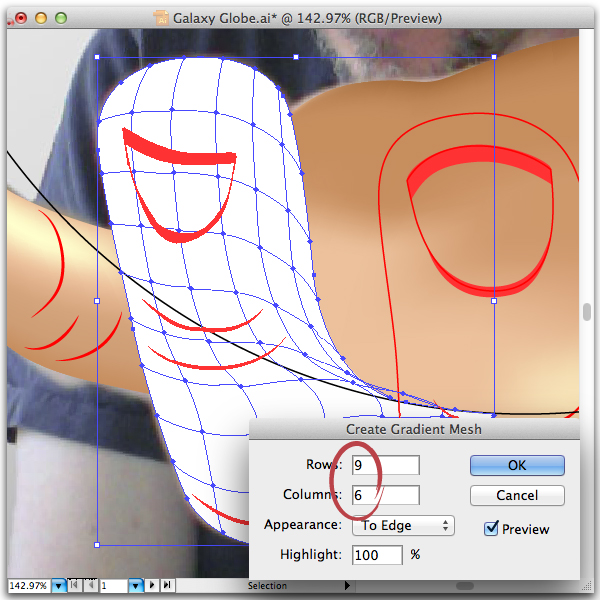Select the 142.97% zoom field

tap(29, 585)
